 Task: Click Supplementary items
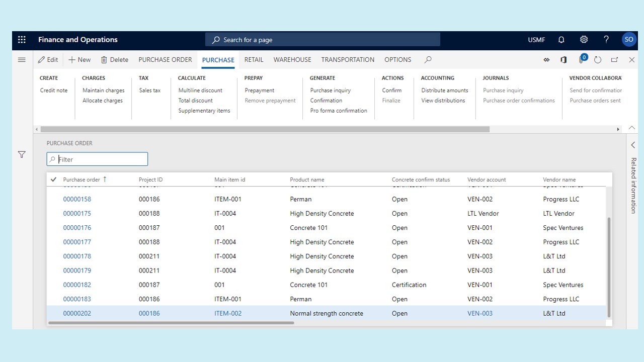[204, 111]
